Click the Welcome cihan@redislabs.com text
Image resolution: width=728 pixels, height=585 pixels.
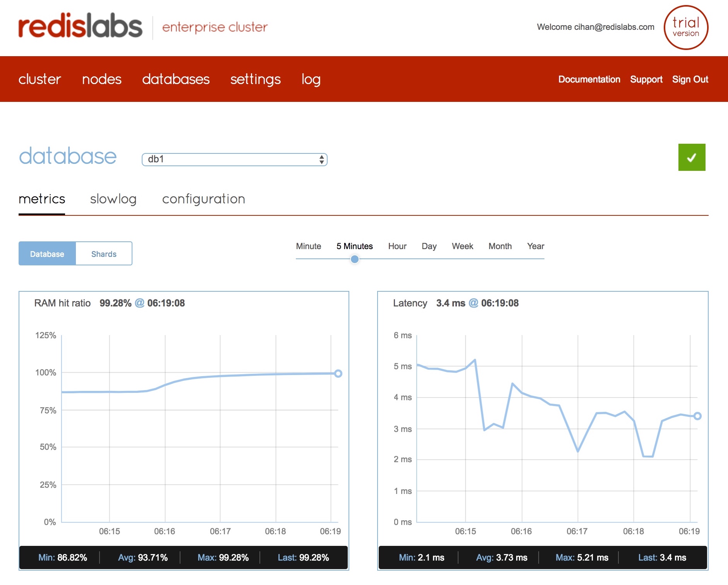click(596, 27)
